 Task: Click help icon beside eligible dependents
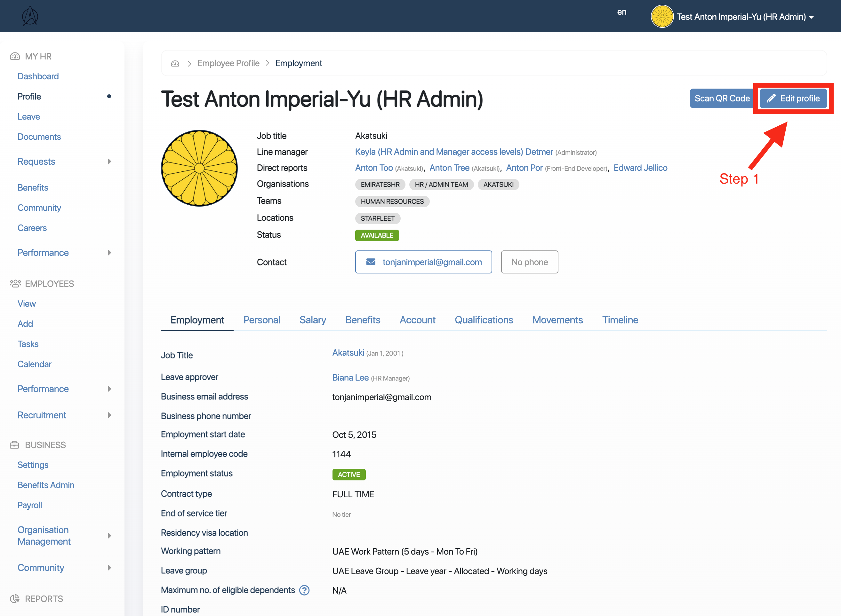pyautogui.click(x=304, y=590)
